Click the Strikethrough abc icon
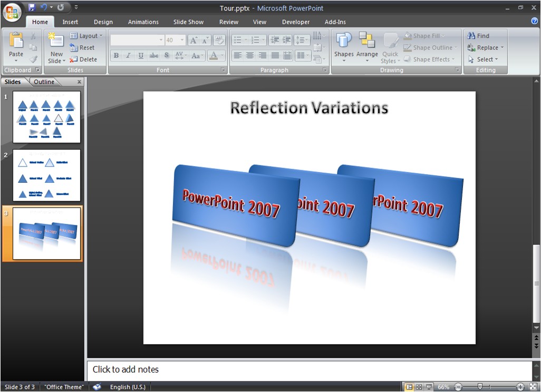The image size is (541, 392). click(x=154, y=55)
